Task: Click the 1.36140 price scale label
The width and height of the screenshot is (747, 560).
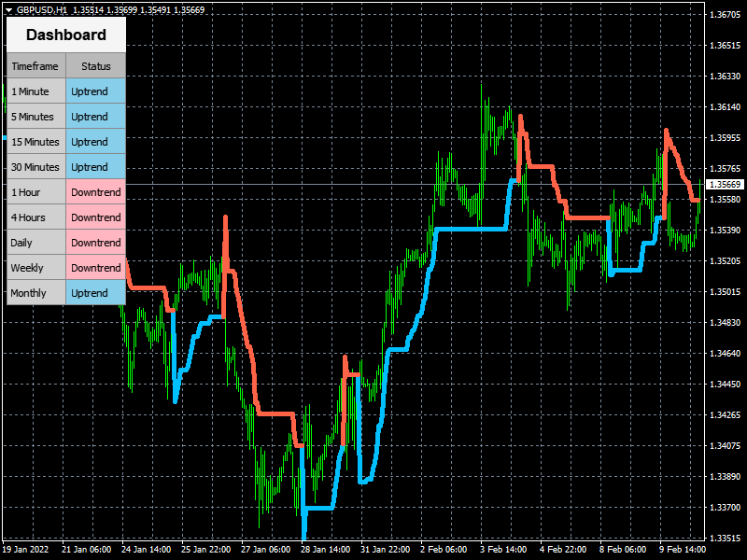Action: 726,107
